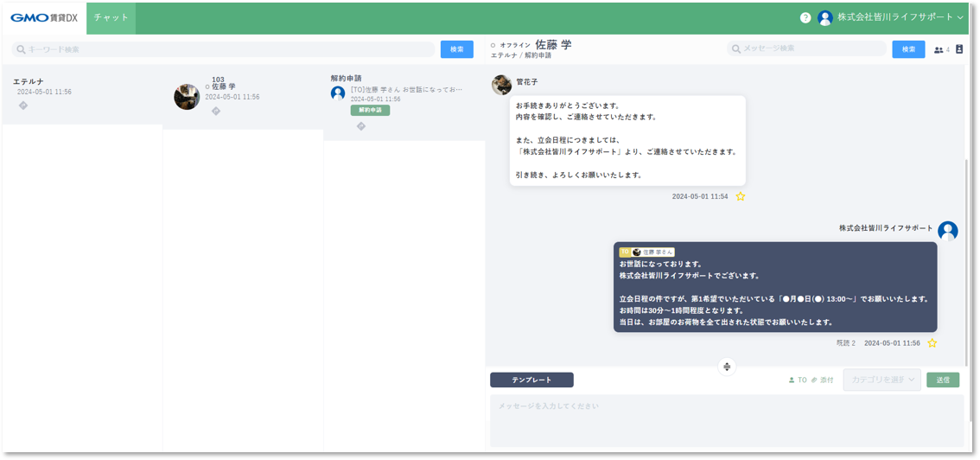Click the tag icon under エテルナ
Screen dimensions: 980x460
click(23, 105)
